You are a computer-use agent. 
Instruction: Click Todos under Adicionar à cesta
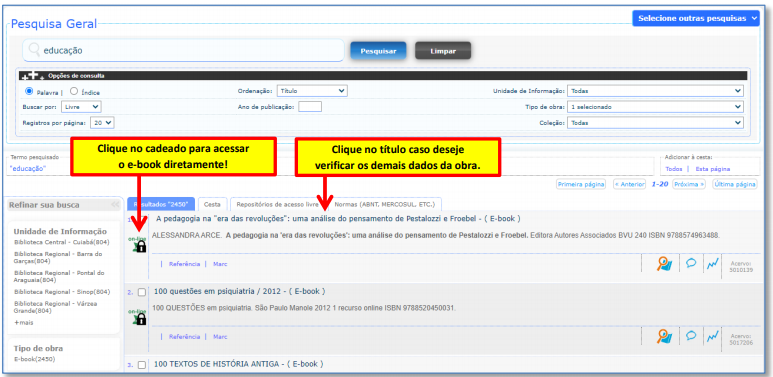point(673,169)
